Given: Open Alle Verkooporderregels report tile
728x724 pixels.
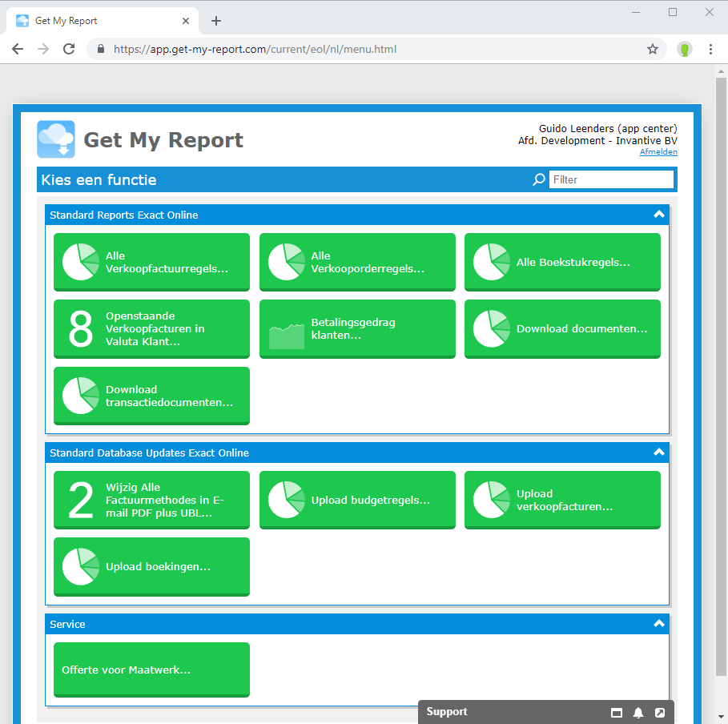Looking at the screenshot, I should [x=357, y=262].
